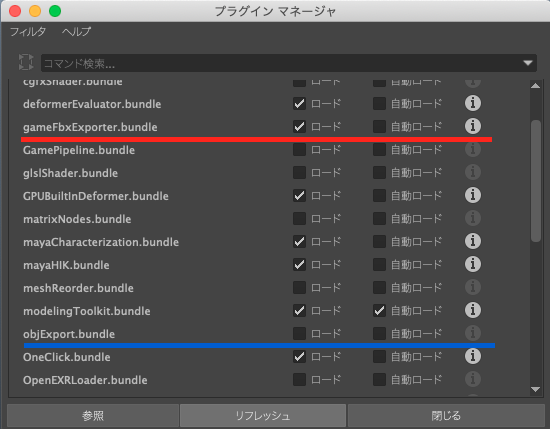Enable auto load for mayaCharacterization.bundle

click(x=379, y=242)
